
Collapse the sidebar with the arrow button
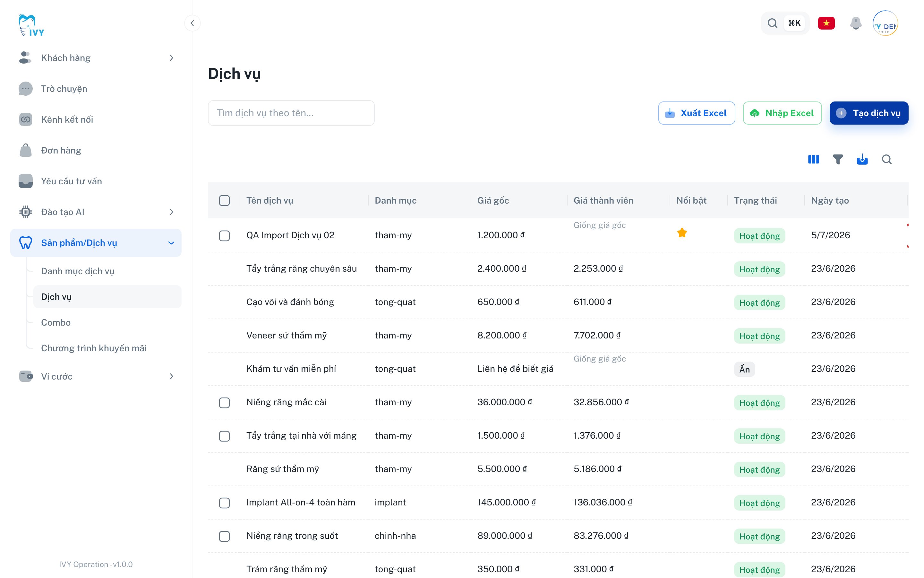click(192, 23)
